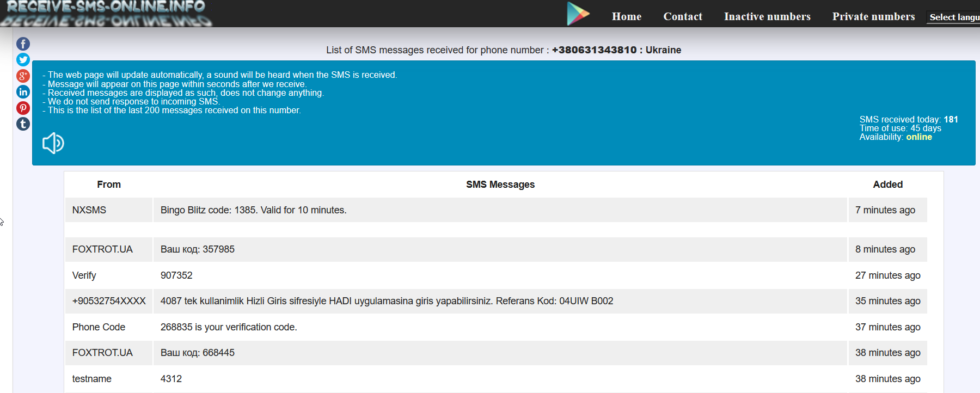Open Inactive numbers page

(x=767, y=17)
